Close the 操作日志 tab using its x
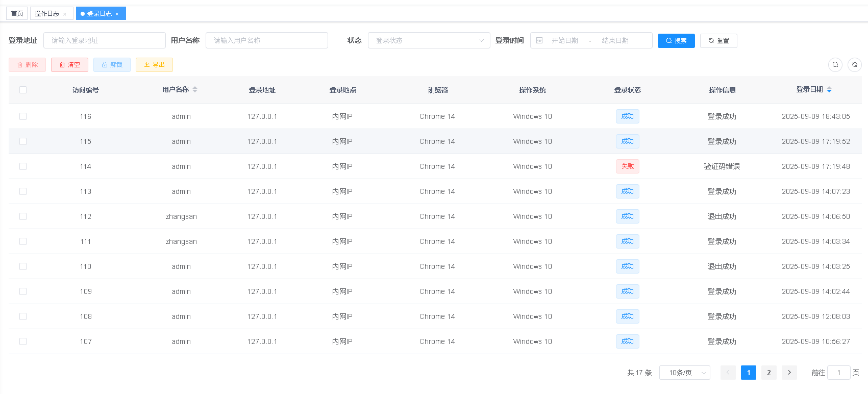This screenshot has width=868, height=394. (x=65, y=14)
